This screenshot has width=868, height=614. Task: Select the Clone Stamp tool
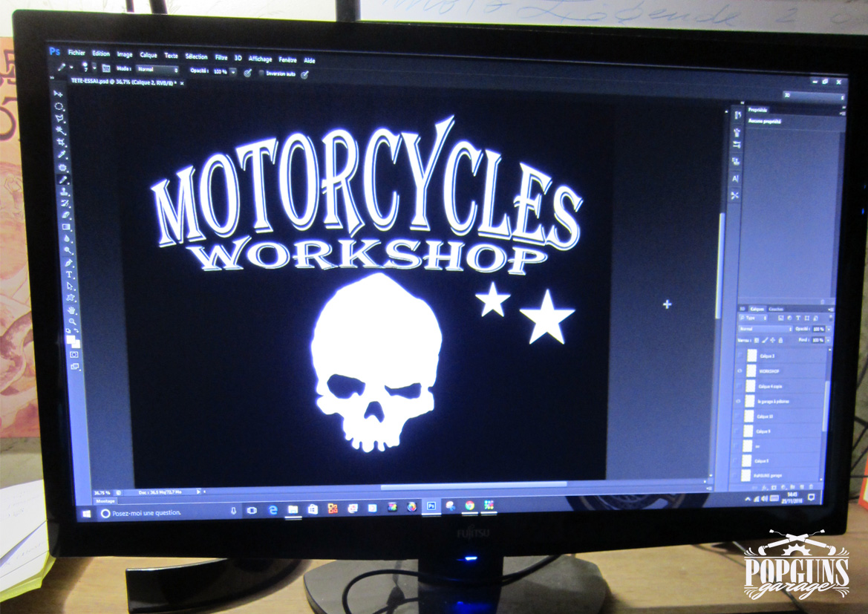[64, 191]
